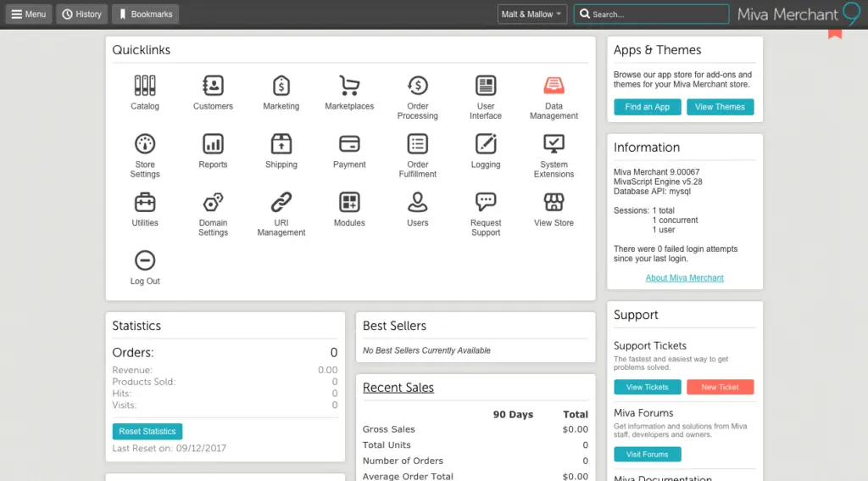
Task: Open Domain Settings
Action: tap(213, 214)
